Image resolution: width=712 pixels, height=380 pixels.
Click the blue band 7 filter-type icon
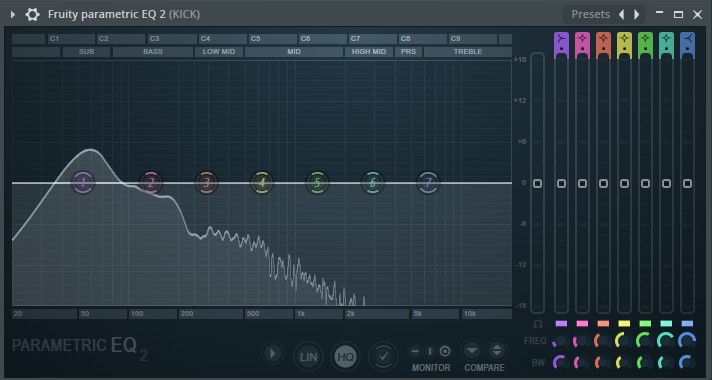click(687, 44)
